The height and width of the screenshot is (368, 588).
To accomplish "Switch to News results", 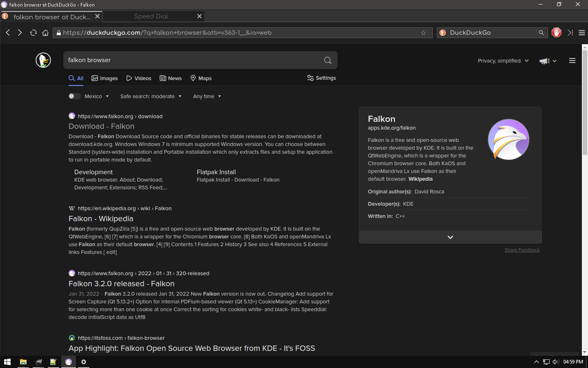I will [171, 78].
